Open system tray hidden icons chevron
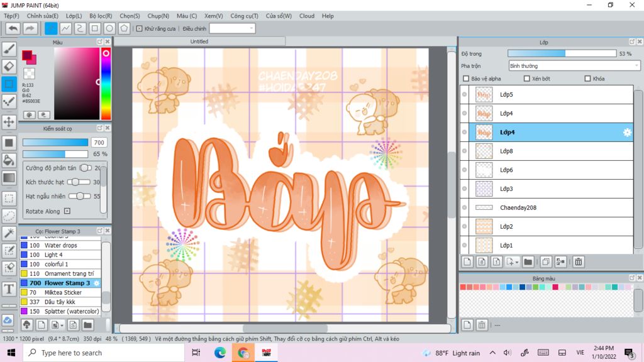 492,353
